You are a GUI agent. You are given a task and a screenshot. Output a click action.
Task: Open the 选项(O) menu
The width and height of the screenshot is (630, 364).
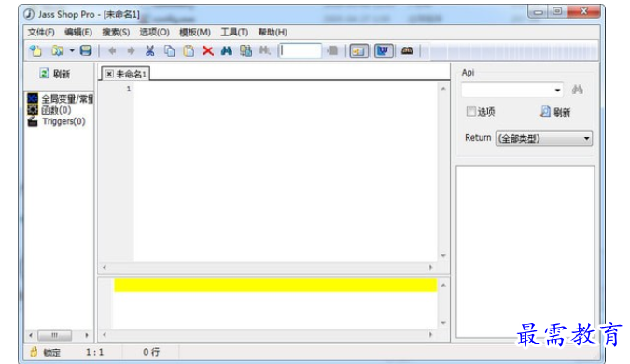click(x=154, y=32)
